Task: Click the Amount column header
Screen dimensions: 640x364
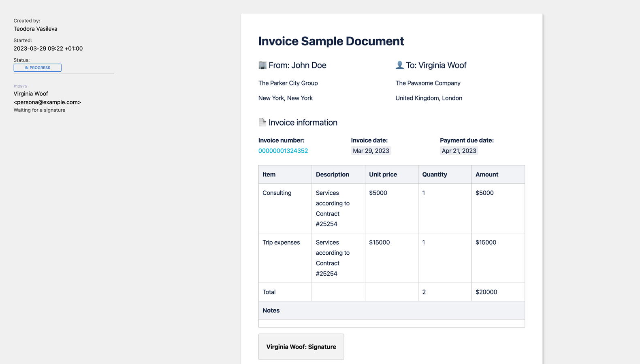Action: pyautogui.click(x=487, y=175)
